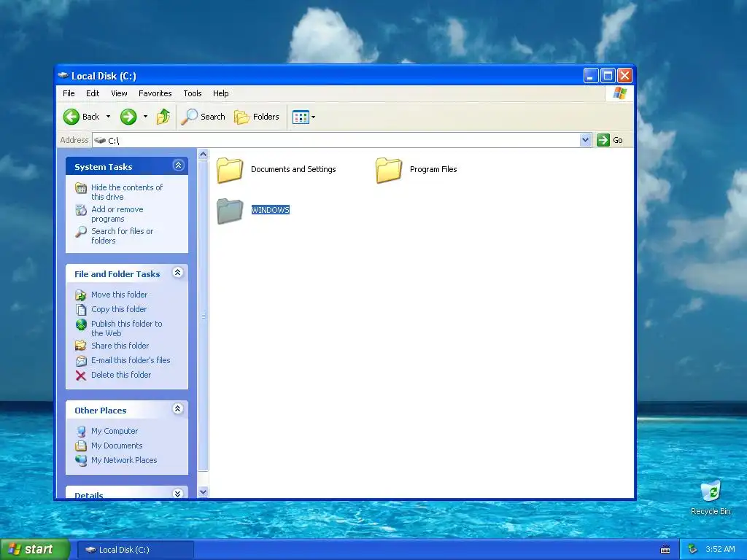
Task: Click the Search for files magnifier icon
Action: point(81,232)
